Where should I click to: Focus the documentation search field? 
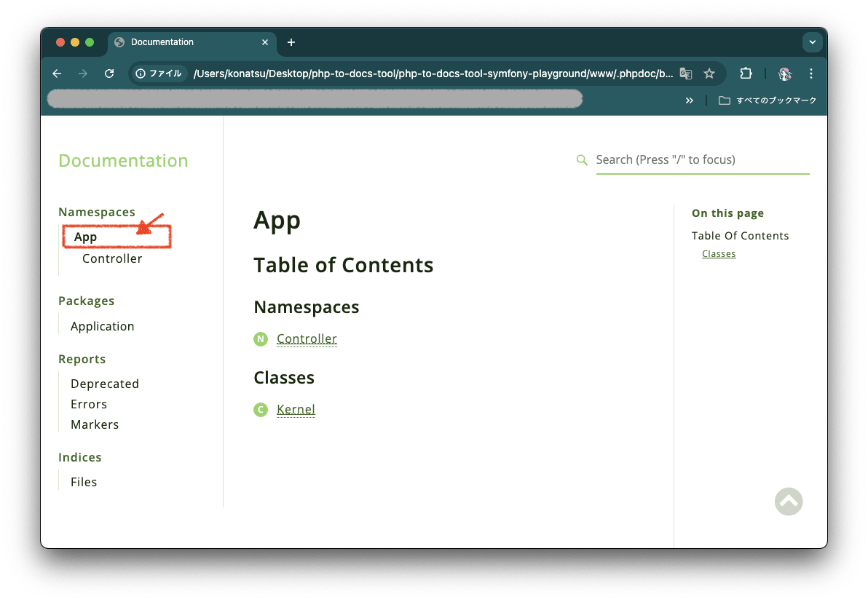click(703, 160)
